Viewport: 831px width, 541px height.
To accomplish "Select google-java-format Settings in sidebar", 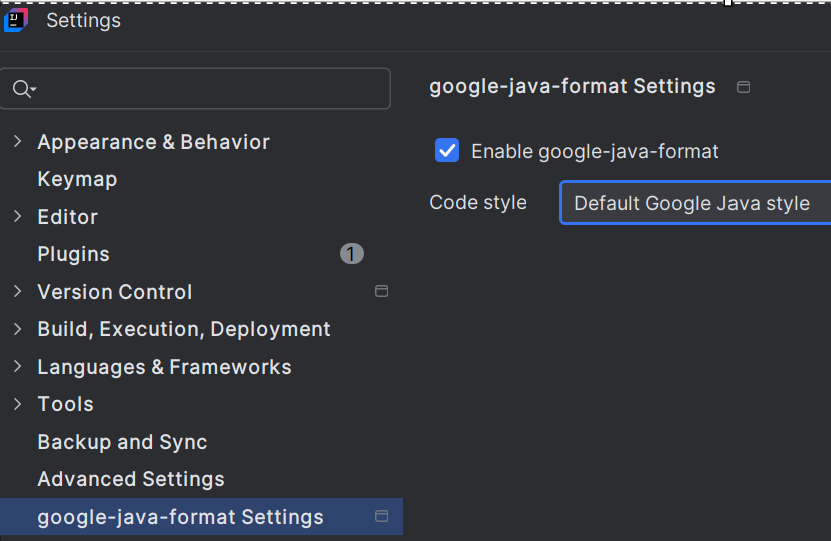I will (x=180, y=517).
